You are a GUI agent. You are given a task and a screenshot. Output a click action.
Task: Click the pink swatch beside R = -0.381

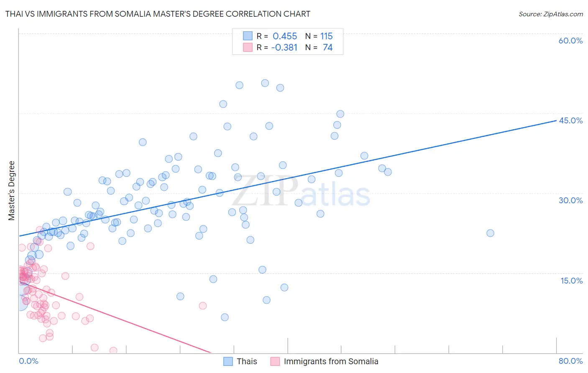248,47
